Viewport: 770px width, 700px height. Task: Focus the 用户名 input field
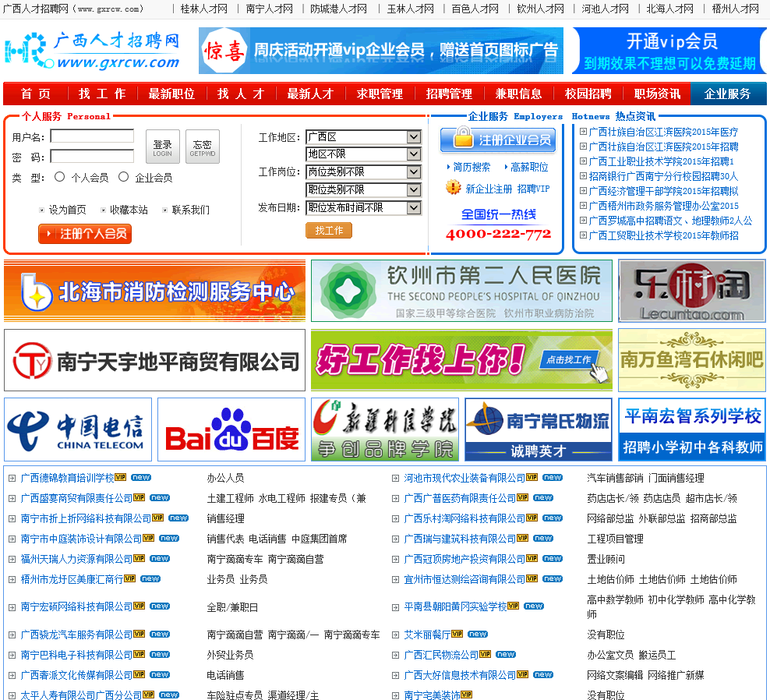pos(92,136)
